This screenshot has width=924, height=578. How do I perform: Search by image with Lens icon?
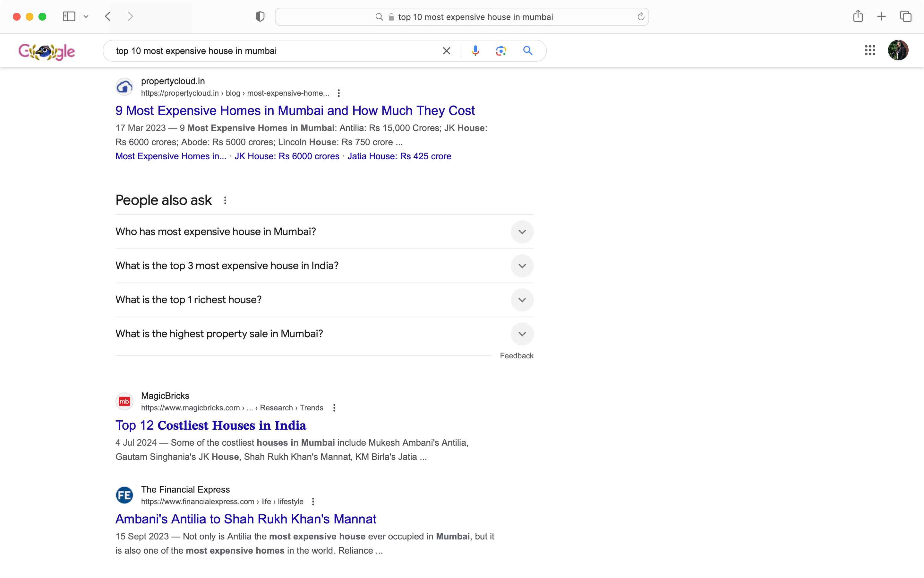[x=501, y=51]
